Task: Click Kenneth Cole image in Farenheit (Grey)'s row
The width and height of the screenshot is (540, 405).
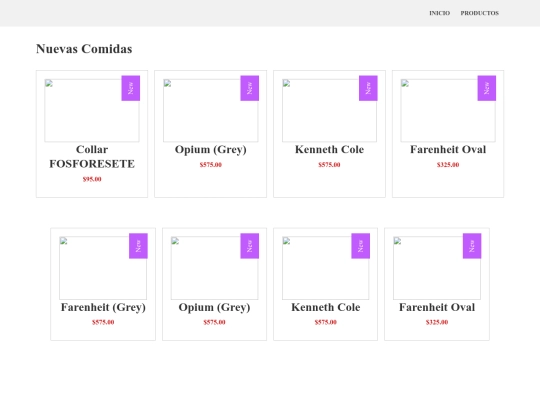Action: (x=325, y=268)
